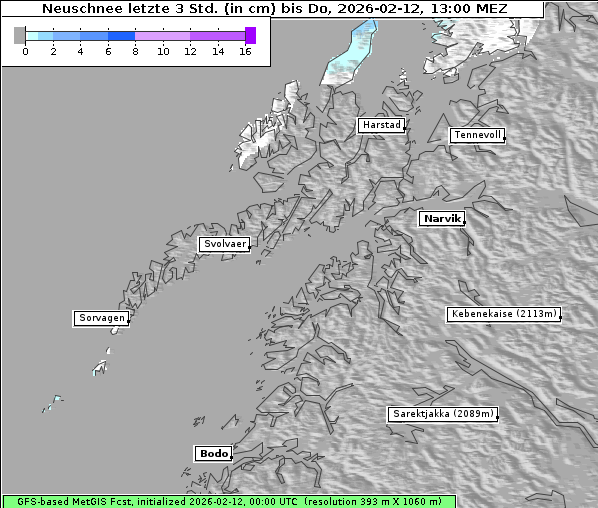
Task: Click the Svolvaer label on the map
Action: tap(225, 244)
